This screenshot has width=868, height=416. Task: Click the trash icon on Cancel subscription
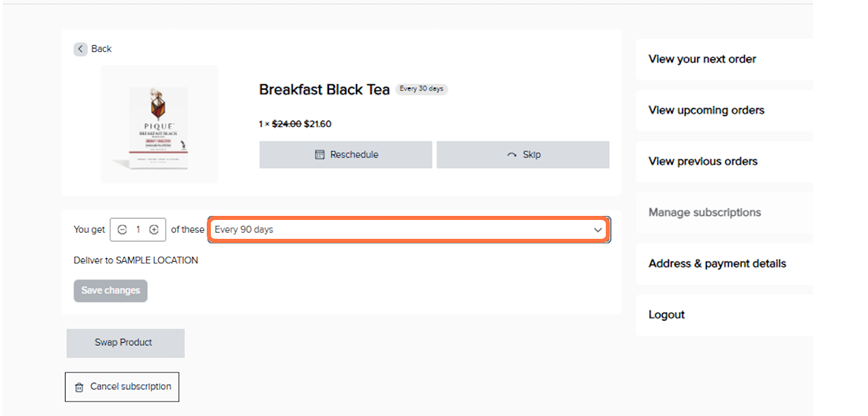(x=79, y=387)
